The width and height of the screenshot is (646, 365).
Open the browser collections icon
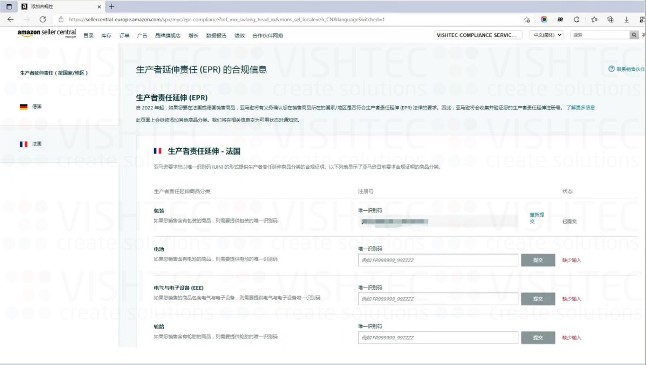[610, 19]
